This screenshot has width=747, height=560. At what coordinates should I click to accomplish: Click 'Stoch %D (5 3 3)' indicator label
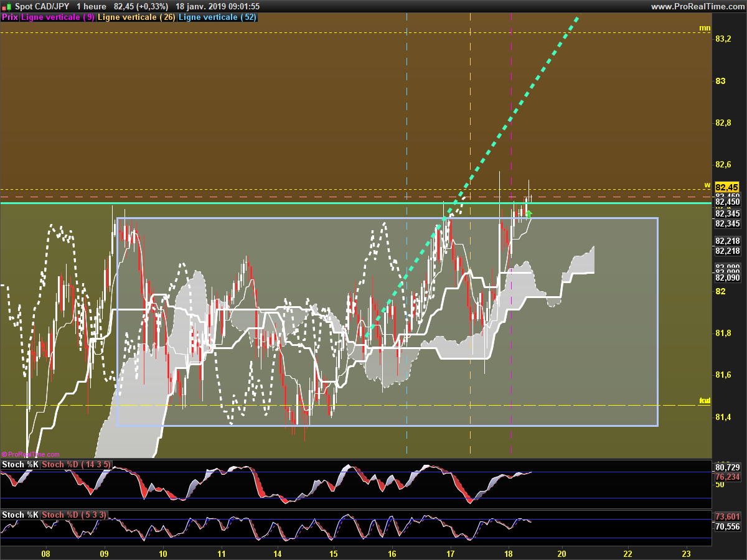(x=75, y=515)
